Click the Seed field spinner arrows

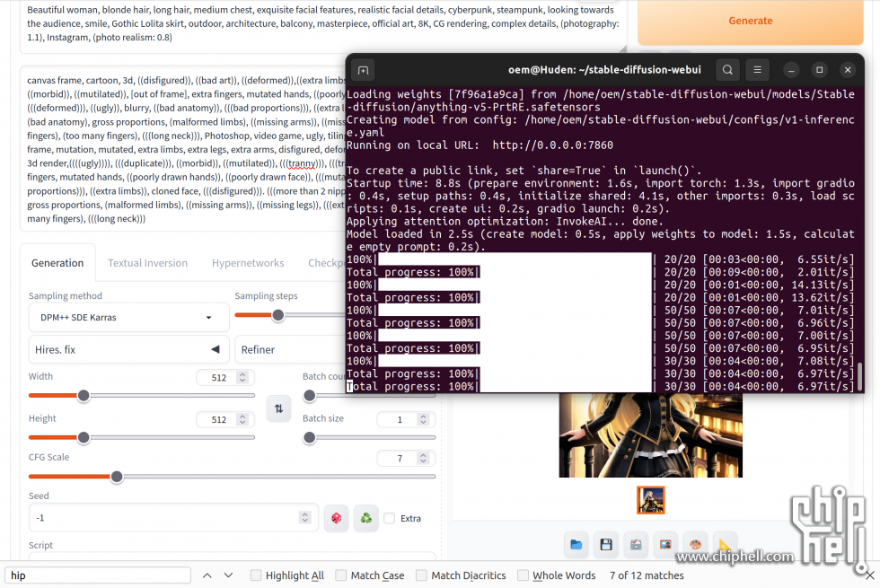[304, 517]
